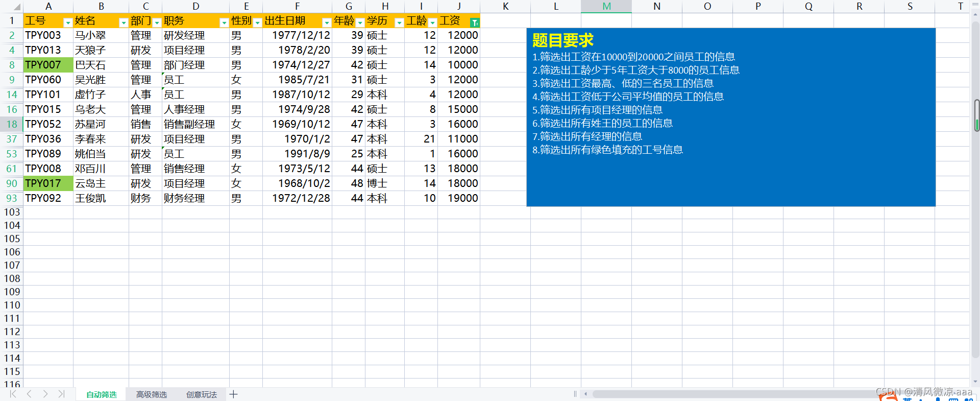Screen dimensions: 980x401
Task: Open the 姓名 filter dropdown
Action: pyautogui.click(x=123, y=22)
